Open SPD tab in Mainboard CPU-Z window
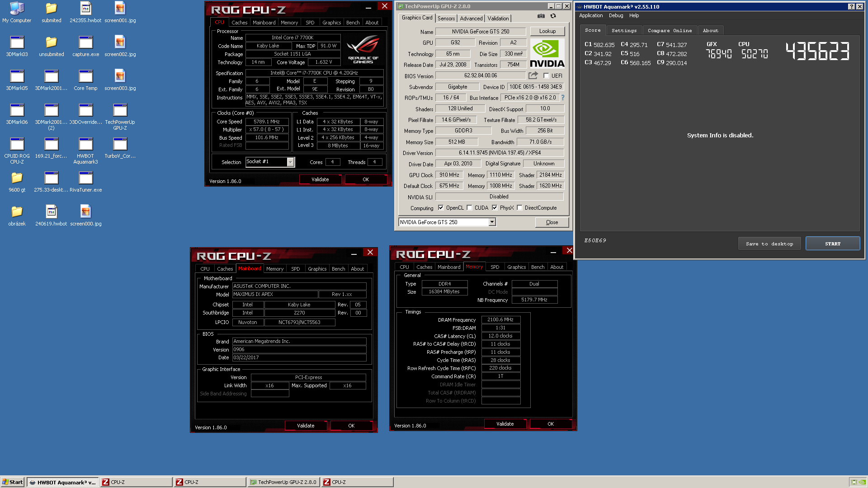The width and height of the screenshot is (868, 488). point(295,269)
